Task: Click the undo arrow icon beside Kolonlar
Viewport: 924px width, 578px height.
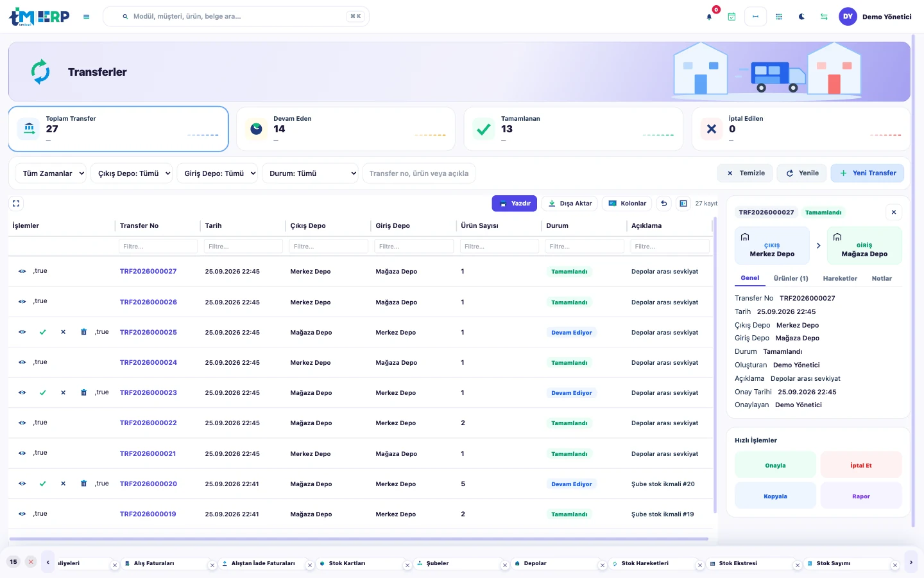Action: click(664, 204)
